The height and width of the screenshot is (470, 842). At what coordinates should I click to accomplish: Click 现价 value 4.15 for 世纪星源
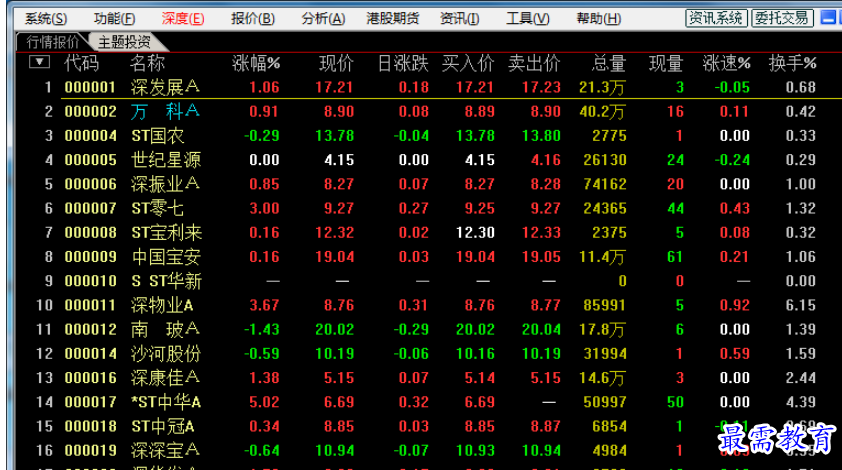pyautogui.click(x=339, y=160)
